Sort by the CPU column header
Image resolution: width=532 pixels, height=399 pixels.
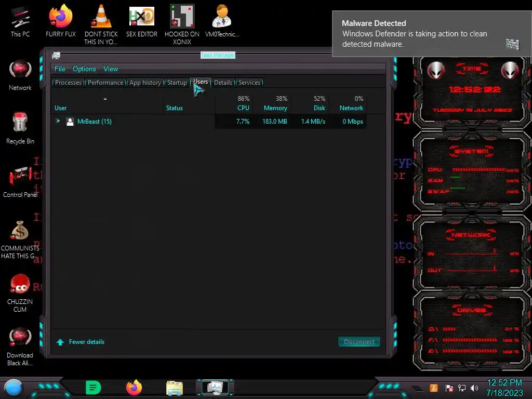pyautogui.click(x=234, y=103)
